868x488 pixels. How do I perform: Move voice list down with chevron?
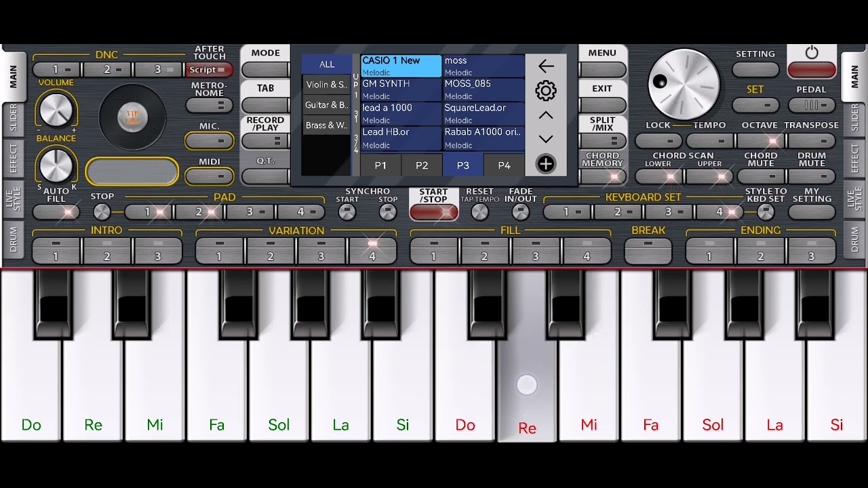pyautogui.click(x=546, y=139)
